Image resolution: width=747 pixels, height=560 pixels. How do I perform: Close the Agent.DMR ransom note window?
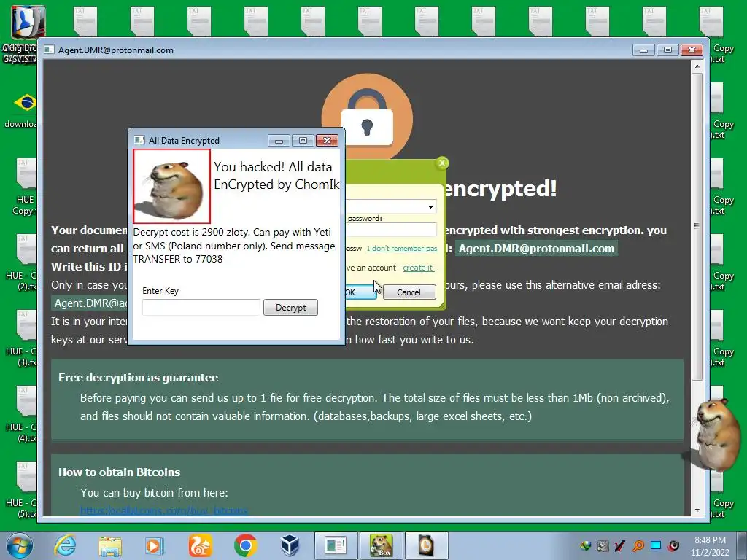coord(692,50)
